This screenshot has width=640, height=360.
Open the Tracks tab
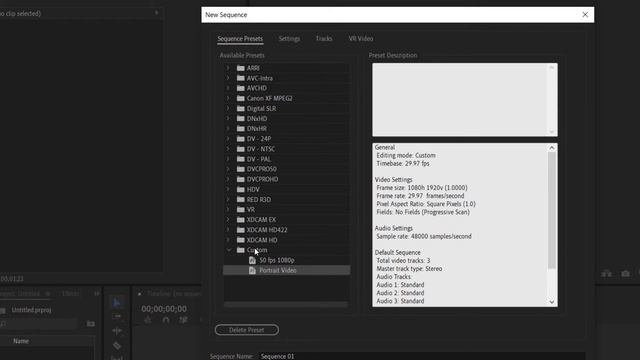pyautogui.click(x=324, y=39)
